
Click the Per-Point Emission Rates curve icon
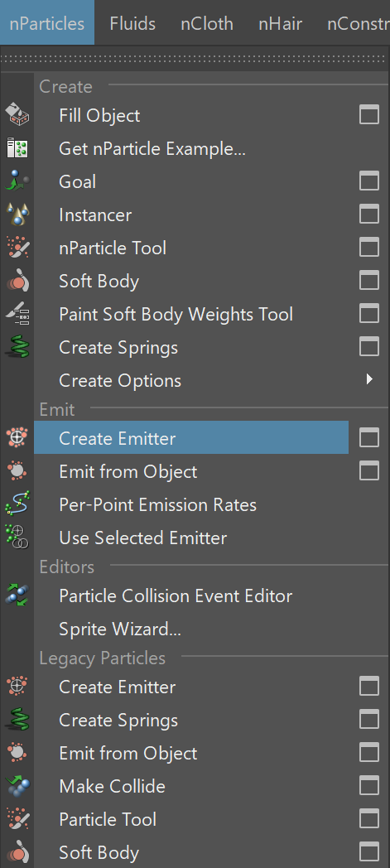(x=17, y=505)
